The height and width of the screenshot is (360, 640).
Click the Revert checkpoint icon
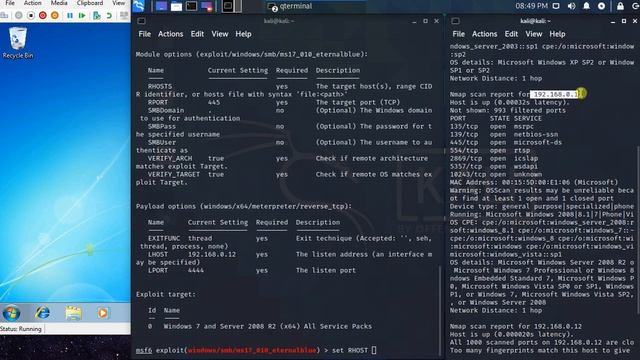click(x=109, y=16)
